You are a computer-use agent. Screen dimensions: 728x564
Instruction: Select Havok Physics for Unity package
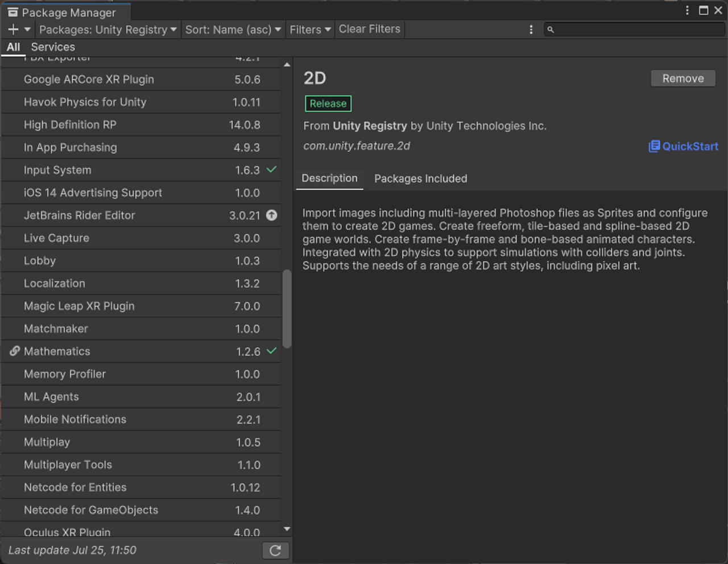(x=141, y=102)
